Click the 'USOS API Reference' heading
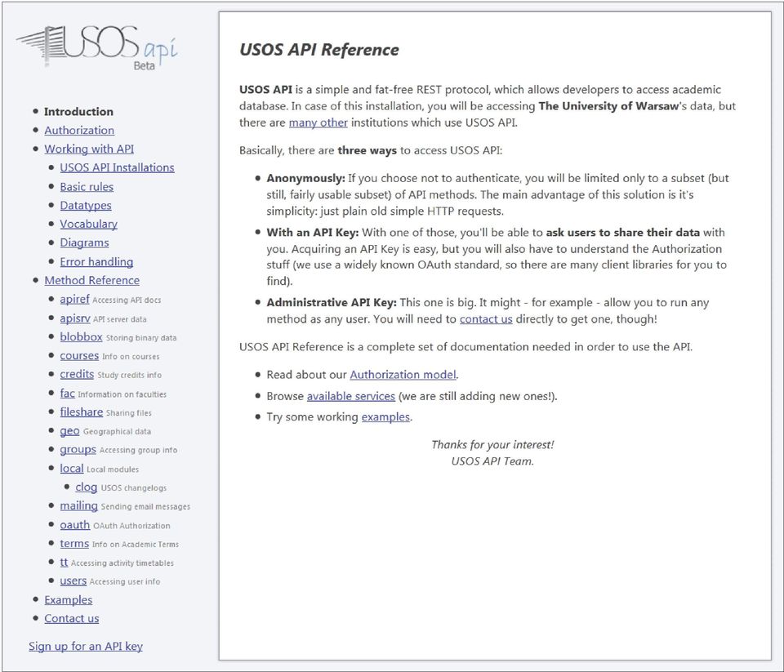Image resolution: width=784 pixels, height=672 pixels. pos(319,50)
